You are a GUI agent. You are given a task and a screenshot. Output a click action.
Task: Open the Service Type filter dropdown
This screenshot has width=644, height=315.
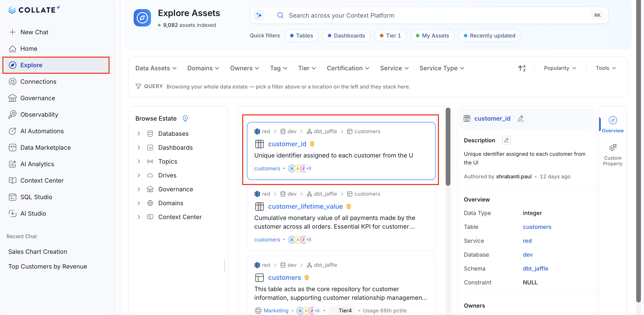click(x=442, y=68)
